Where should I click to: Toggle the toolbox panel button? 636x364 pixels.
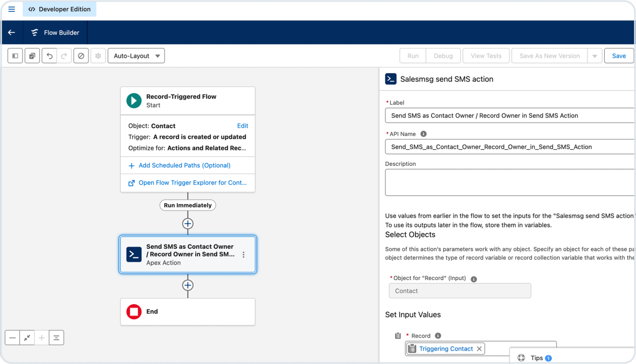click(15, 56)
